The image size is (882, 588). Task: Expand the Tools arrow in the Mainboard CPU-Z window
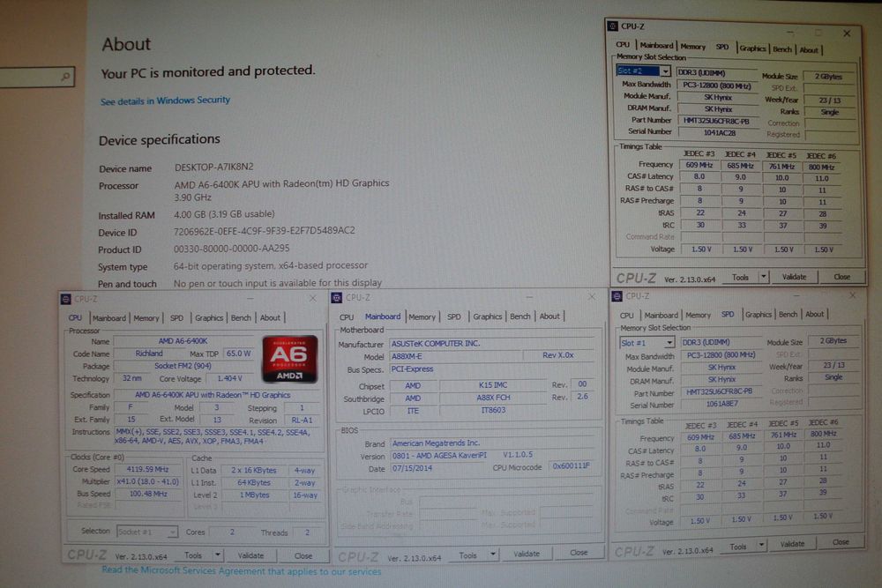[x=493, y=555]
